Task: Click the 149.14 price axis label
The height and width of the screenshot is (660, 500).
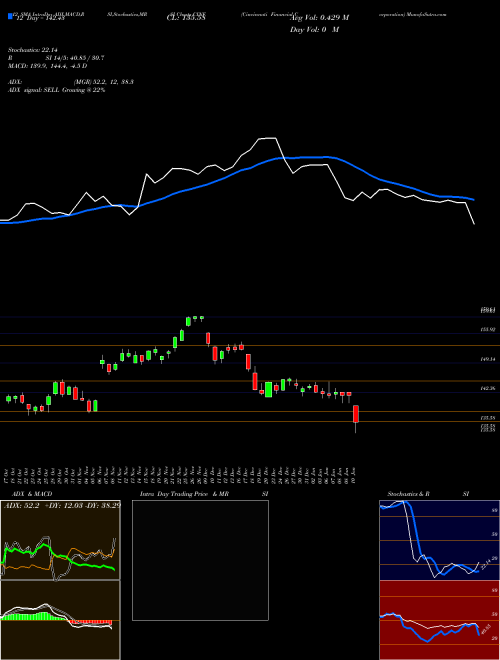Action: (489, 359)
